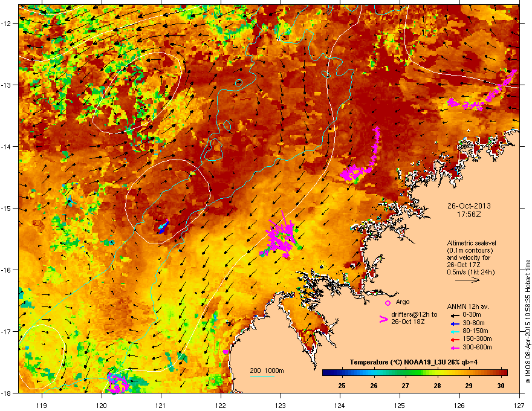Click the cyan 200 1000m isobath legend line

pos(262,376)
